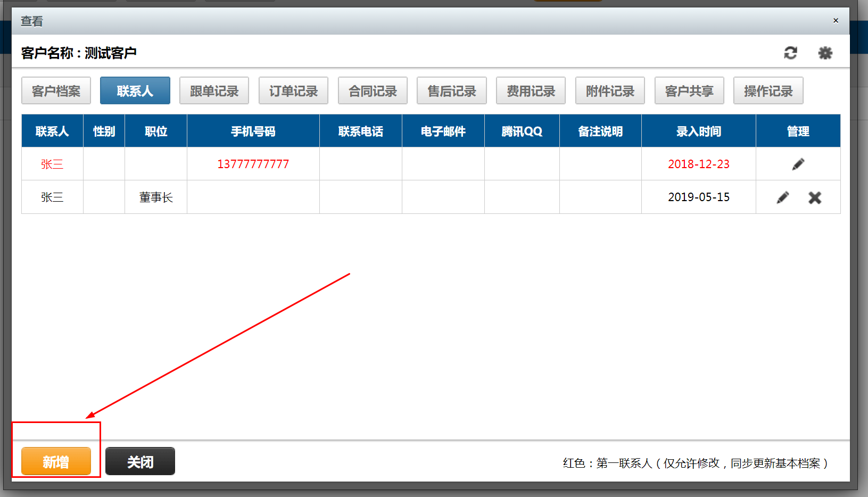Open the settings gear icon
The image size is (868, 497).
coord(825,53)
